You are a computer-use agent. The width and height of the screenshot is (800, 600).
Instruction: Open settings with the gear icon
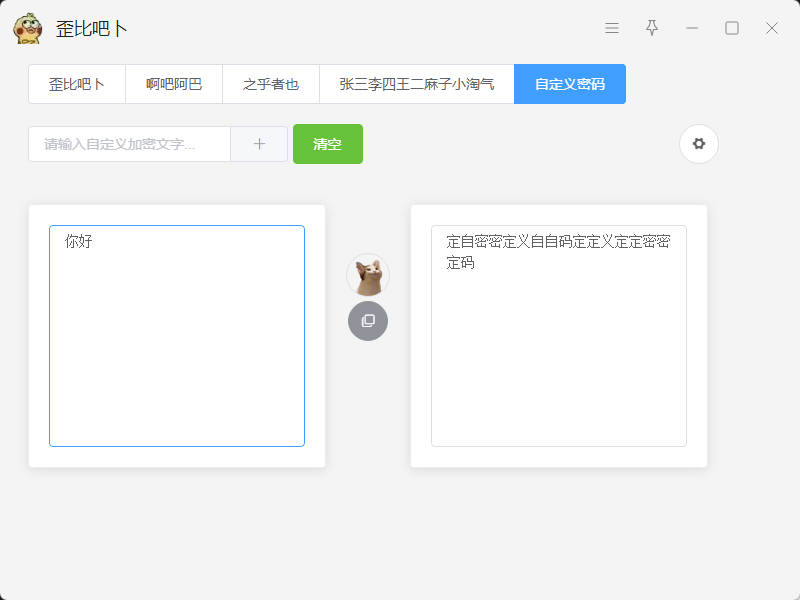(699, 144)
